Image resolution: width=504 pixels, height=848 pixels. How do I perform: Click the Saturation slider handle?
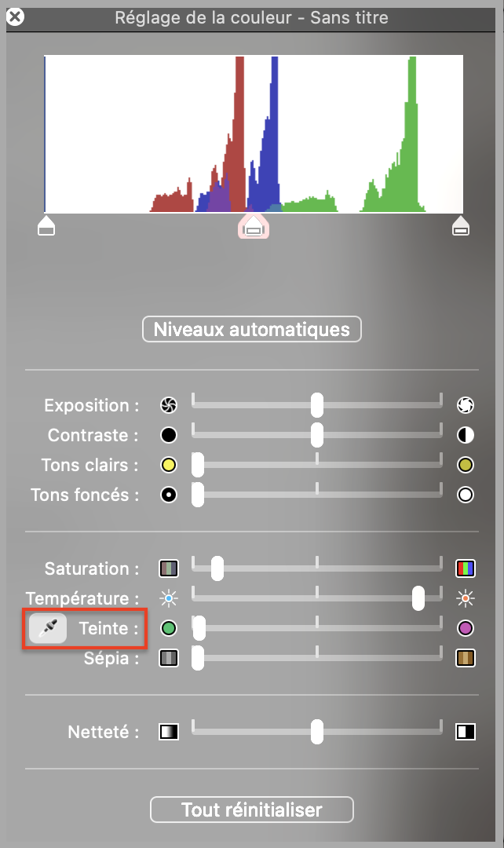coord(217,568)
